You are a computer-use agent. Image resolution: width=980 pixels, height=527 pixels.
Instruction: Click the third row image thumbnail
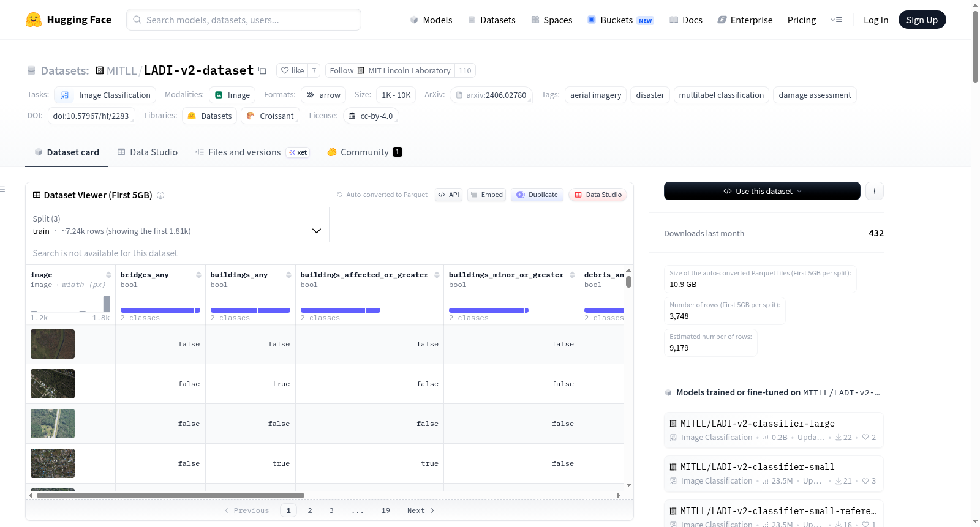(53, 424)
